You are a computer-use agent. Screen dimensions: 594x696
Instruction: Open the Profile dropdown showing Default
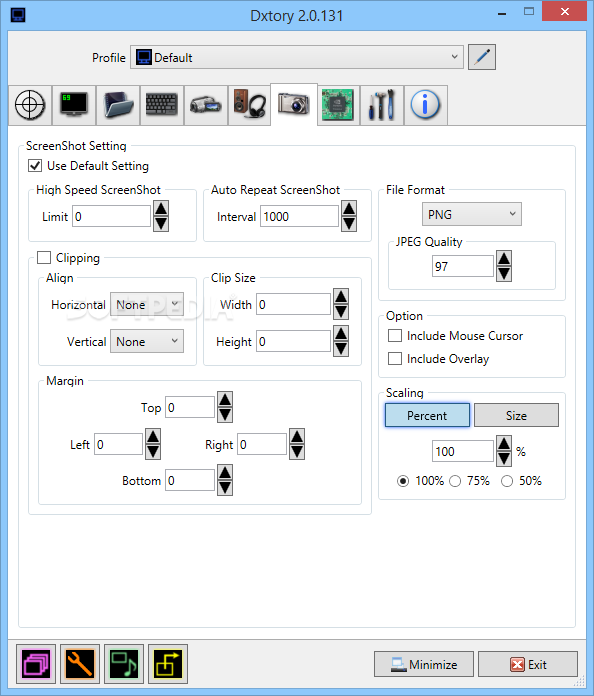pyautogui.click(x=297, y=57)
